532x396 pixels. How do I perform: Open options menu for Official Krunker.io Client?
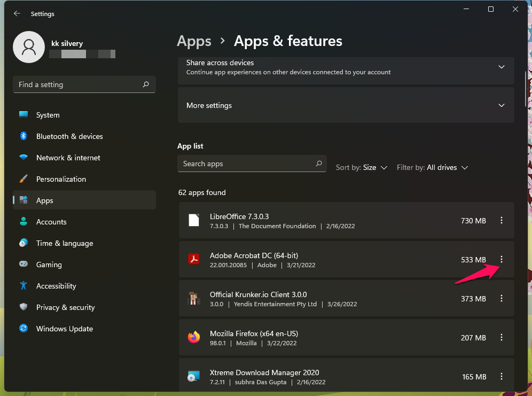(x=502, y=298)
